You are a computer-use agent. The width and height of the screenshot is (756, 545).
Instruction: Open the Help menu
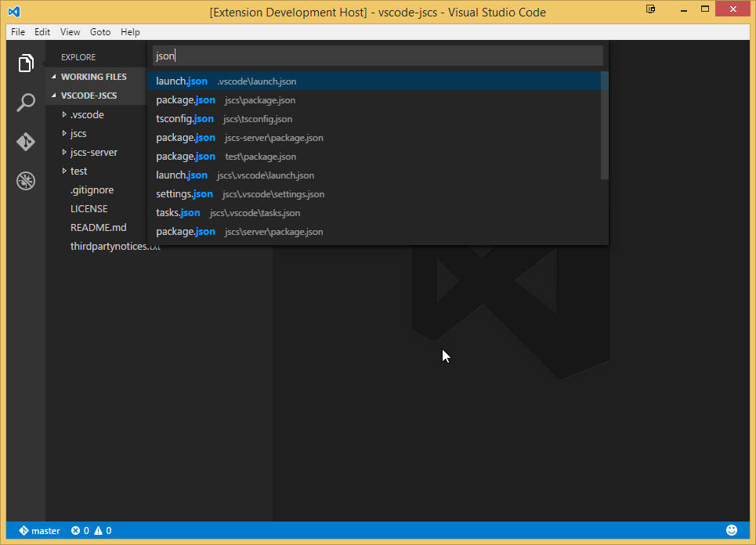[130, 32]
